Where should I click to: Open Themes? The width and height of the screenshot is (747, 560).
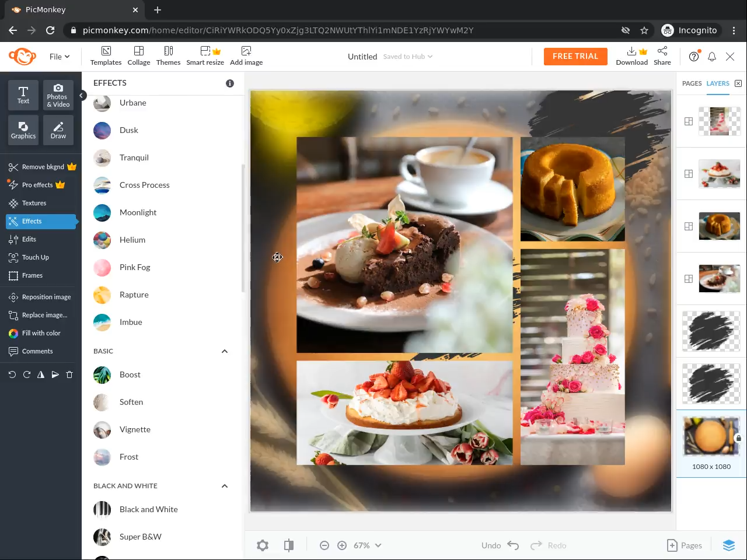pyautogui.click(x=168, y=56)
